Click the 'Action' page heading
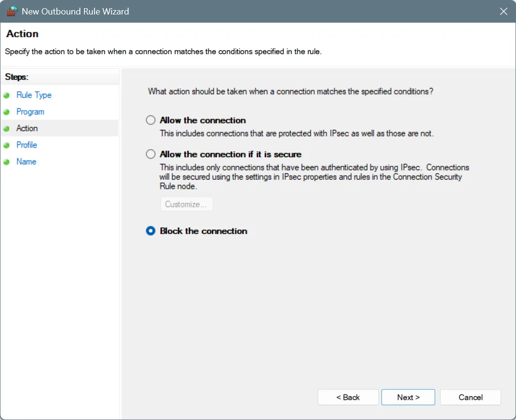 (22, 34)
